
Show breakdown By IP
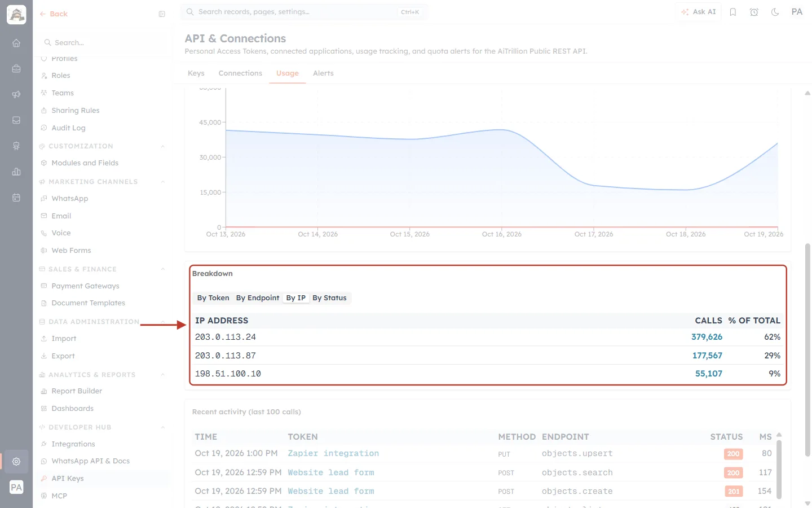[x=296, y=298]
